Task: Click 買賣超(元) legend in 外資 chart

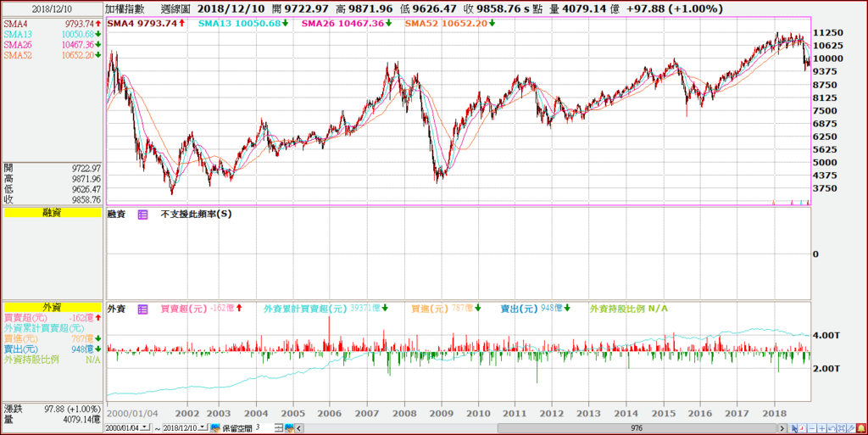Action: 202,309
